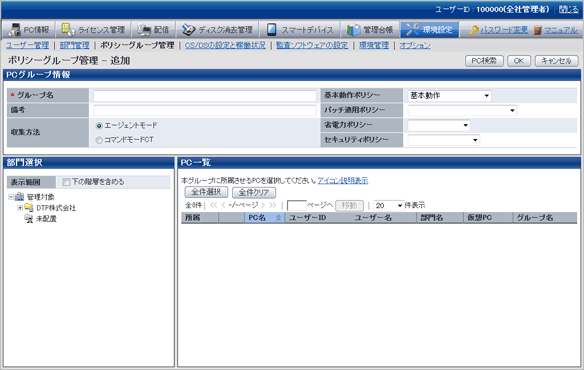Select the エージェントモード radio button
The height and width of the screenshot is (370, 584).
99,126
